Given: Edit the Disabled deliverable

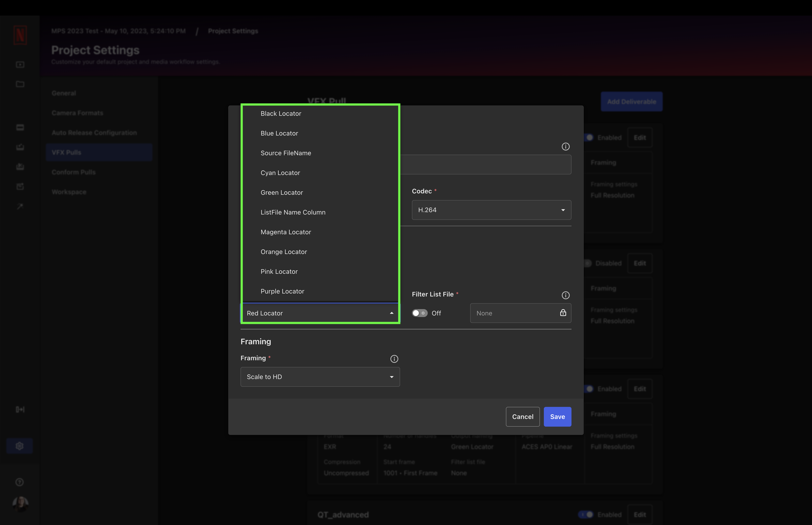Looking at the screenshot, I should [x=640, y=263].
